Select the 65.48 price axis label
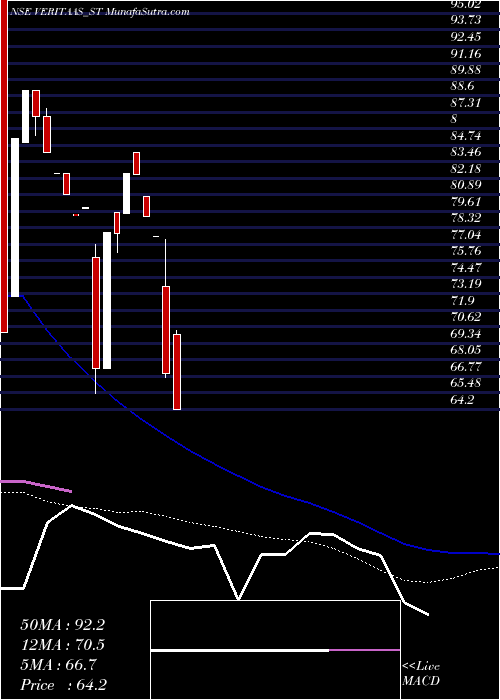This screenshot has height=700, width=500. point(466,382)
